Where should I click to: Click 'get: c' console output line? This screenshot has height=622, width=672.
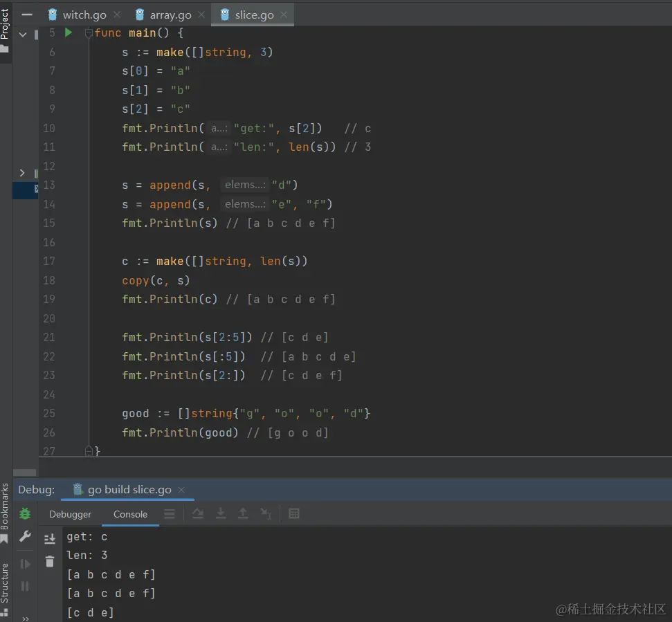pyautogui.click(x=87, y=537)
